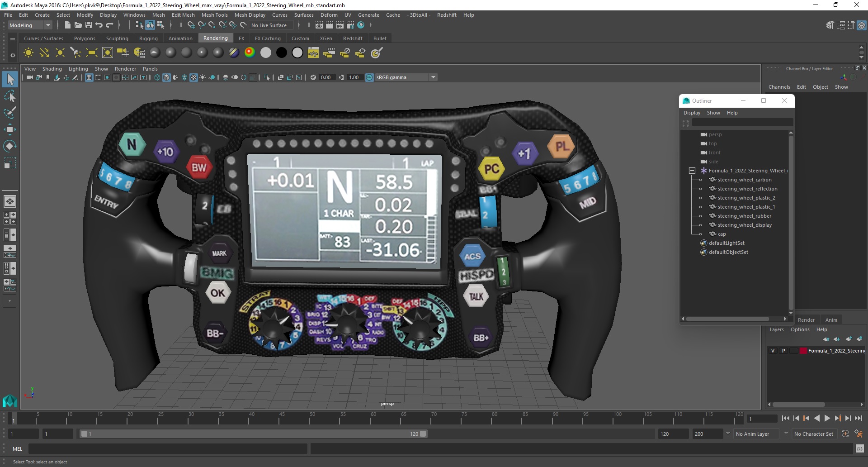
Task: Toggle viewport grid display icon
Action: pos(89,77)
